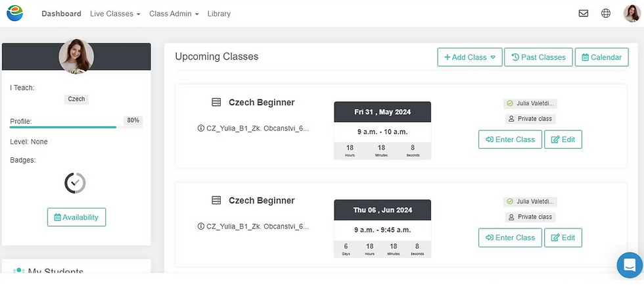Open the chat support bubble
This screenshot has height=287, width=644.
point(629,265)
